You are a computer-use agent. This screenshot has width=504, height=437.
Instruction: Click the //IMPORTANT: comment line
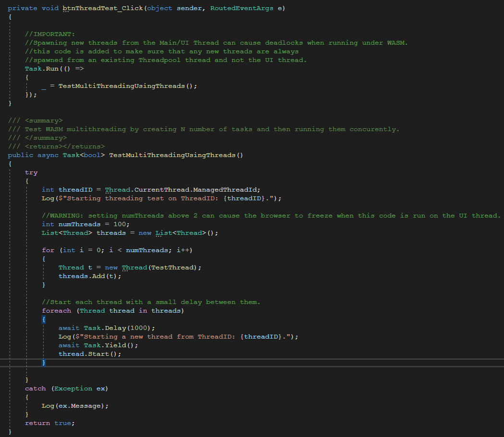(50, 34)
